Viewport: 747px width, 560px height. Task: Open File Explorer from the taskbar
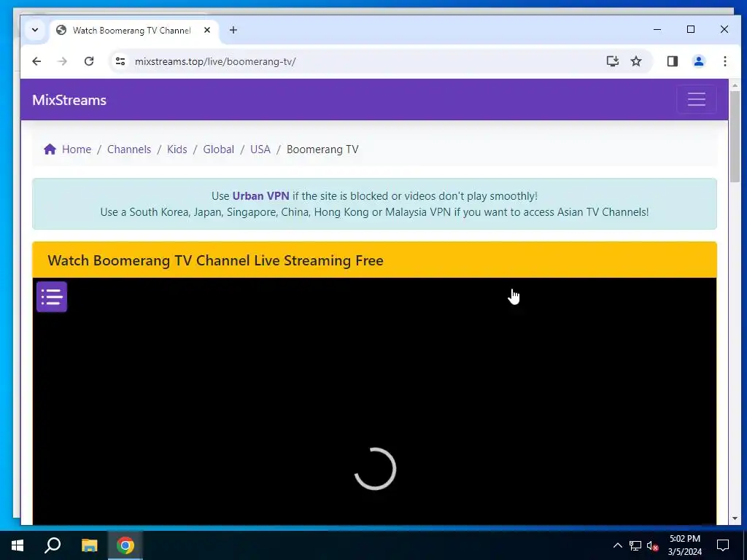89,545
